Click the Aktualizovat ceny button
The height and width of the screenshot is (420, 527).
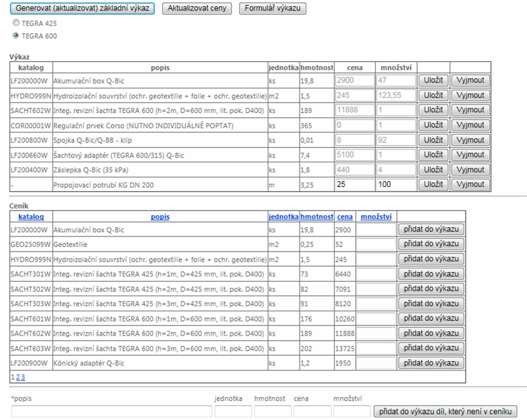(197, 9)
